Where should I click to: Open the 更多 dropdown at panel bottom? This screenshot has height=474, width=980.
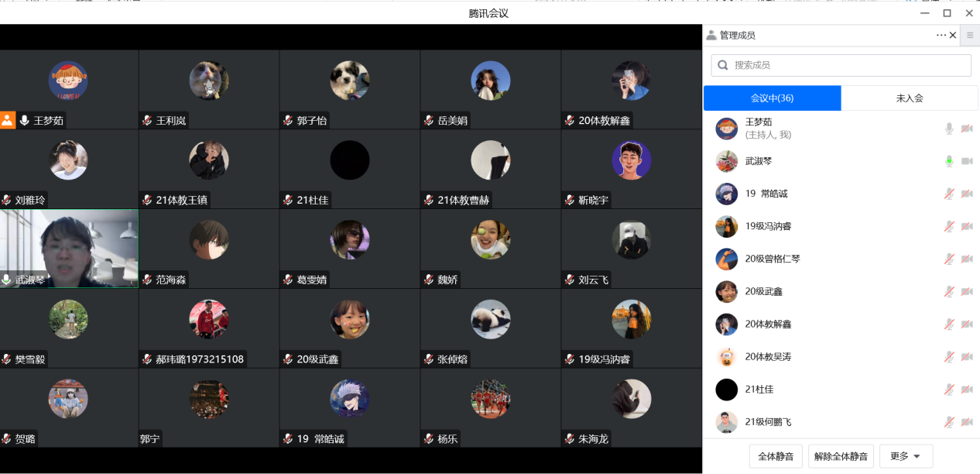[905, 456]
